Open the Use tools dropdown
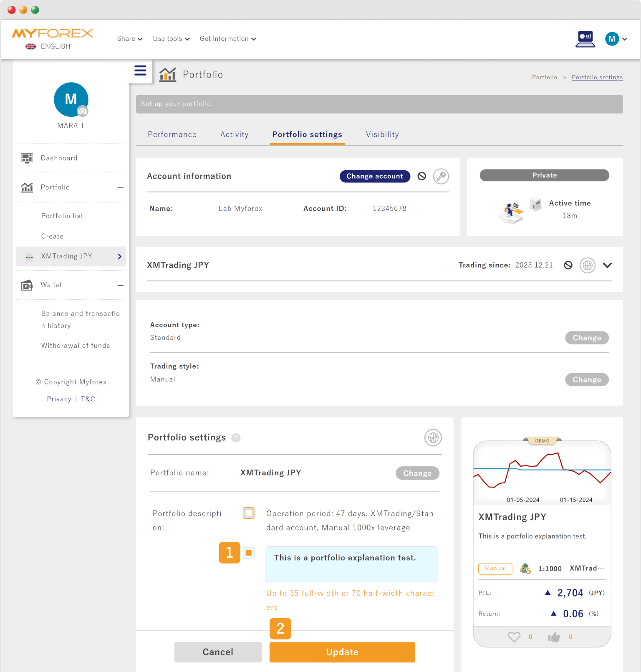 coord(171,39)
